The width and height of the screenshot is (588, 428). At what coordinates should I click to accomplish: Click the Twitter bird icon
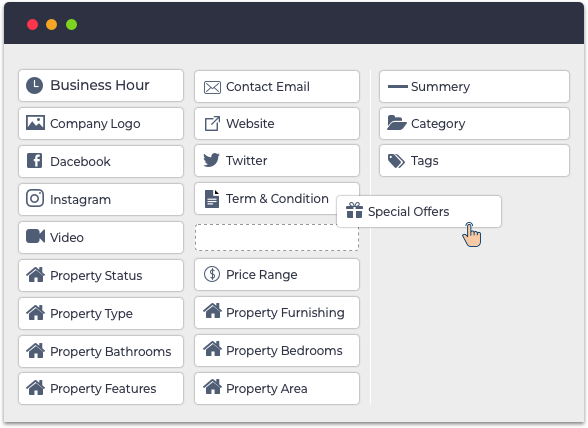[212, 160]
